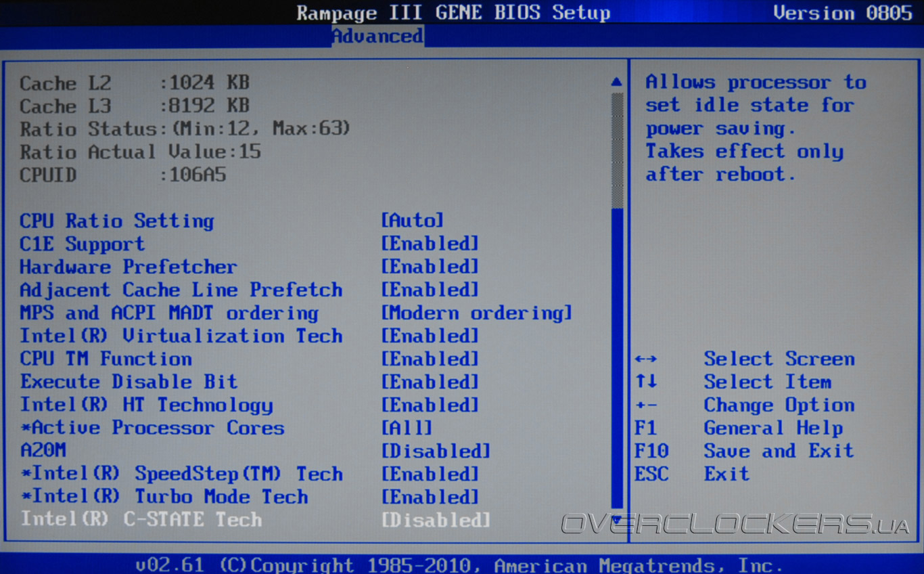Open Active Processor Cores [All] value
Image resolution: width=924 pixels, height=574 pixels.
[x=407, y=428]
